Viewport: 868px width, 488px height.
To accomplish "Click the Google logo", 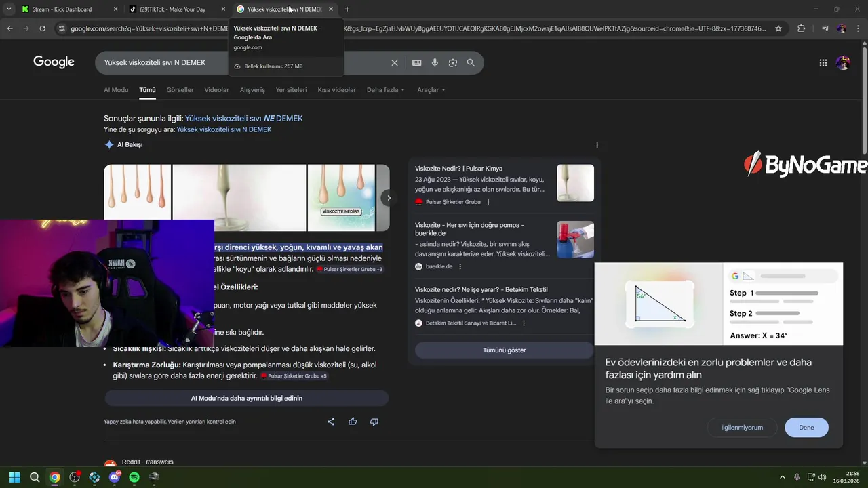I will point(54,62).
